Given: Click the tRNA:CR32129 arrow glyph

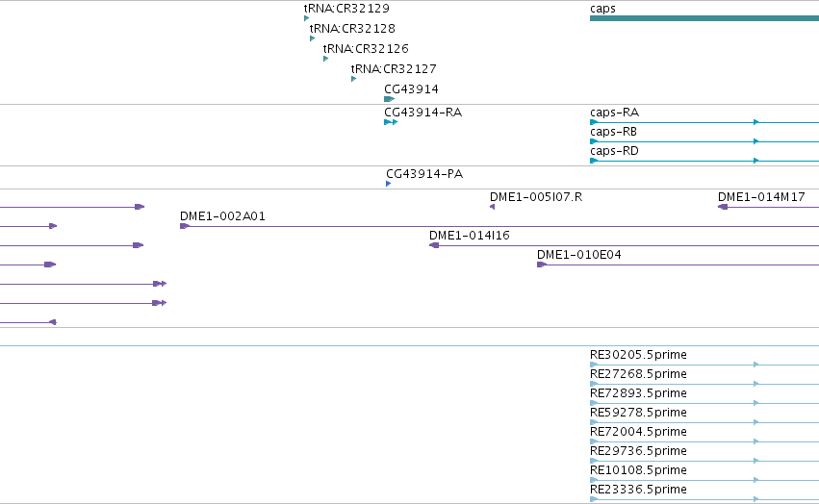Looking at the screenshot, I should coord(306,18).
